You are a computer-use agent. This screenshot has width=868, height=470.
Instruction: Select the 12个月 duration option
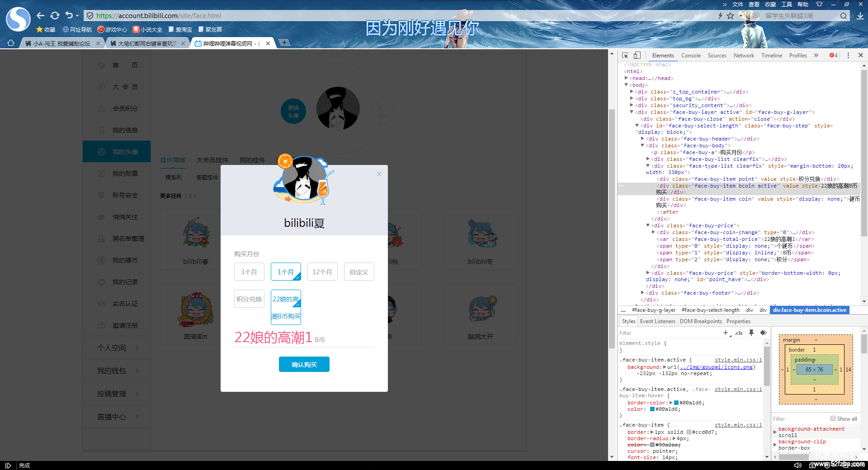(322, 272)
